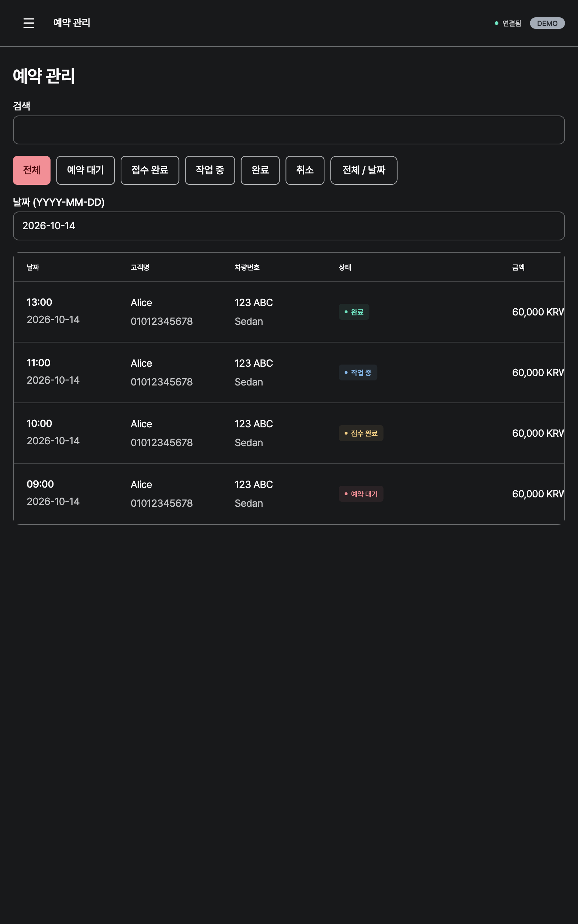Select the 작업 중 filter tab
Screen dimensions: 578x924
click(x=210, y=170)
